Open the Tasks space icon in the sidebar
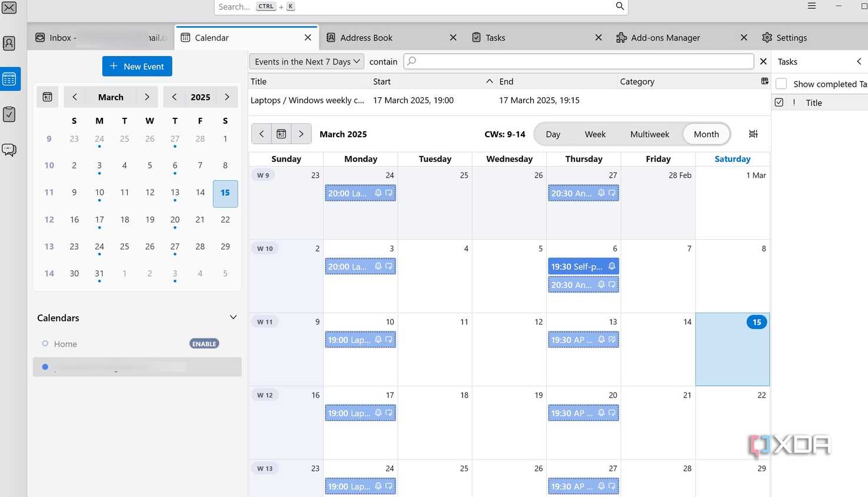The height and width of the screenshot is (497, 868). tap(9, 114)
